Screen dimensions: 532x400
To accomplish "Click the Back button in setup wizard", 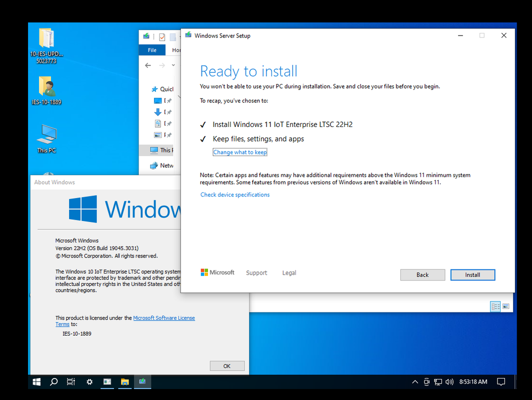I will [422, 275].
